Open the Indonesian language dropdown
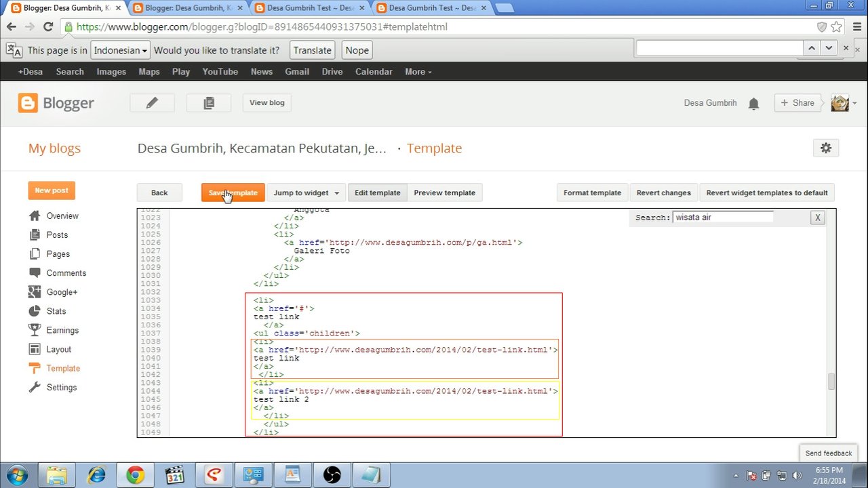The image size is (868, 488). tap(121, 50)
